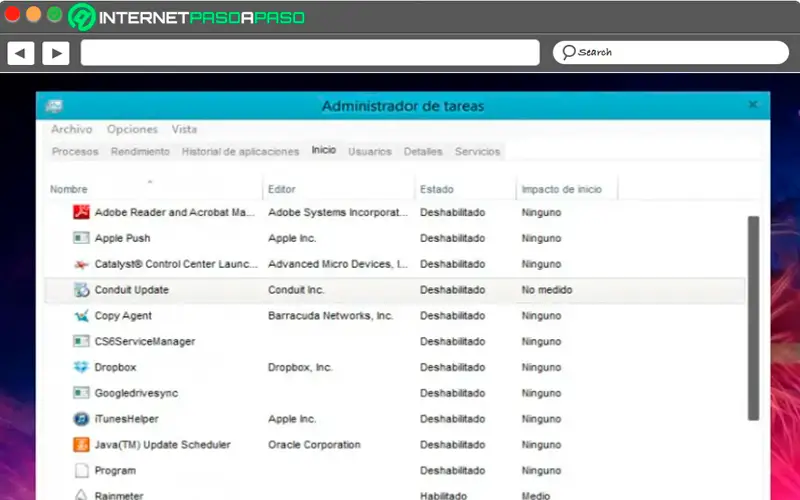Click the Googledrivesync icon
Viewport: 800px width, 500px height.
(x=81, y=393)
